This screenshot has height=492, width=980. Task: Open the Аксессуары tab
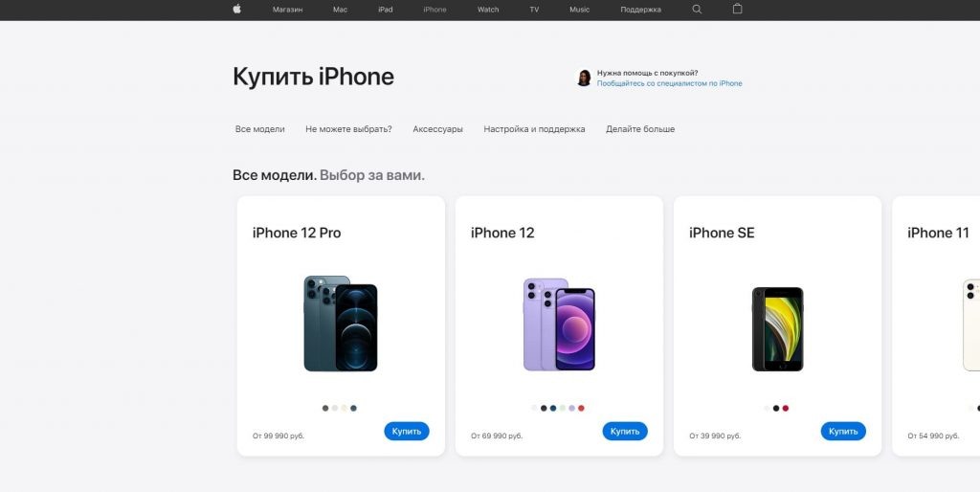pos(437,129)
